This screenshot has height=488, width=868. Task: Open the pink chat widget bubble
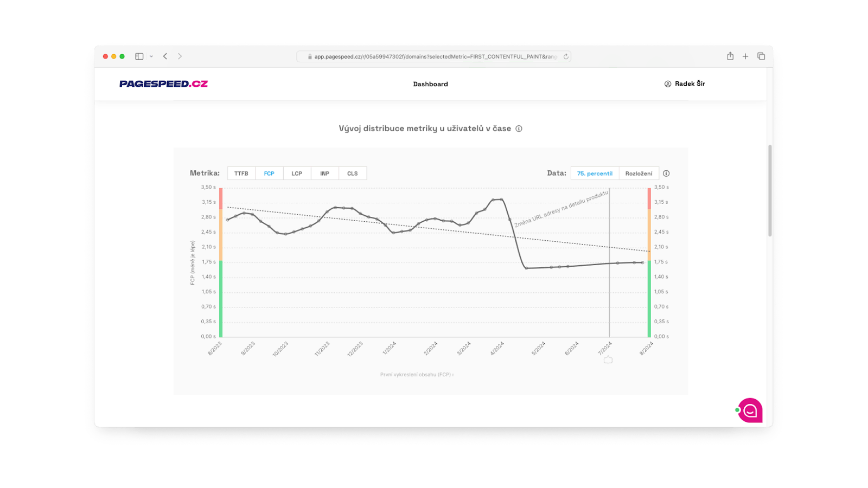click(749, 410)
